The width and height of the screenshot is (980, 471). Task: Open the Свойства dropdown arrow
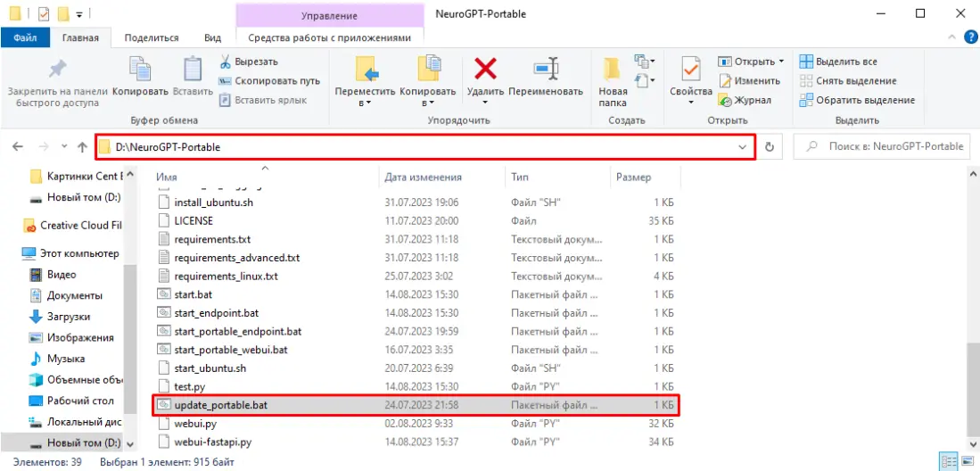[690, 102]
